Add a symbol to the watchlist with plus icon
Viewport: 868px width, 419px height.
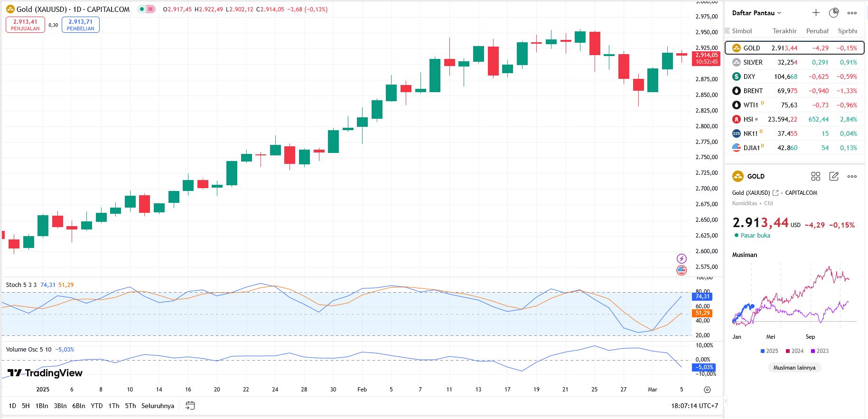coord(816,13)
